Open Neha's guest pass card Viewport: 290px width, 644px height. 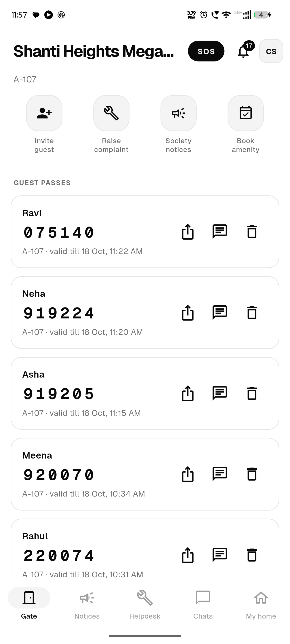(145, 313)
